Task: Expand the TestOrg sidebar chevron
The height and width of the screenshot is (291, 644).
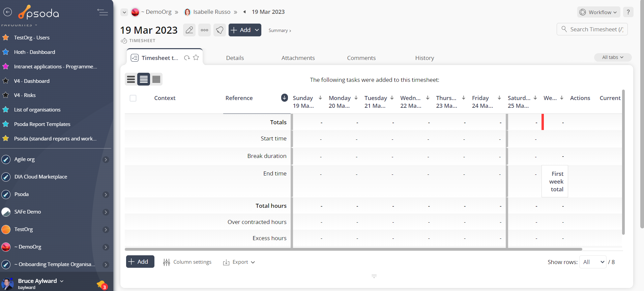Action: 106,230
